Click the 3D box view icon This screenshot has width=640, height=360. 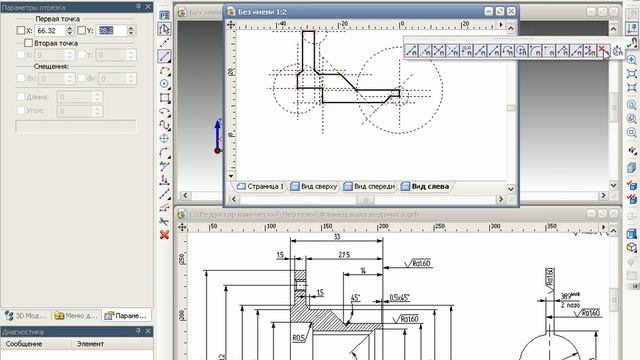[x=632, y=167]
